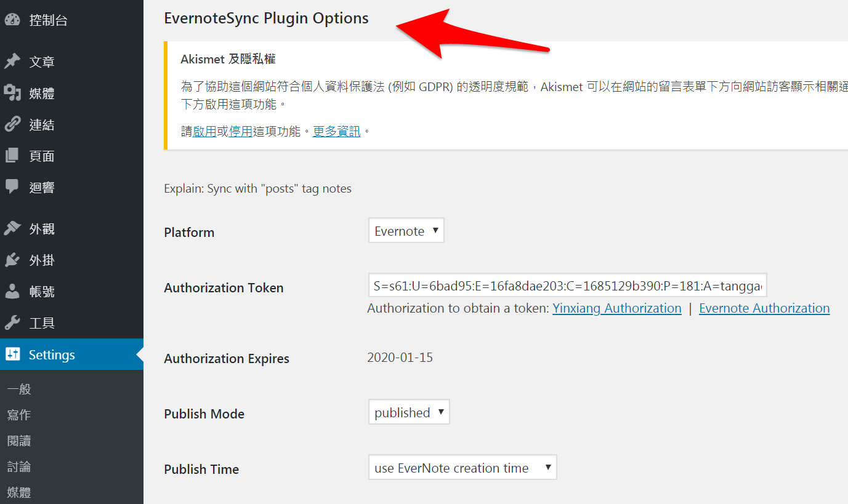Open the Platform dropdown showing Evernote
The image size is (848, 504).
coord(406,231)
